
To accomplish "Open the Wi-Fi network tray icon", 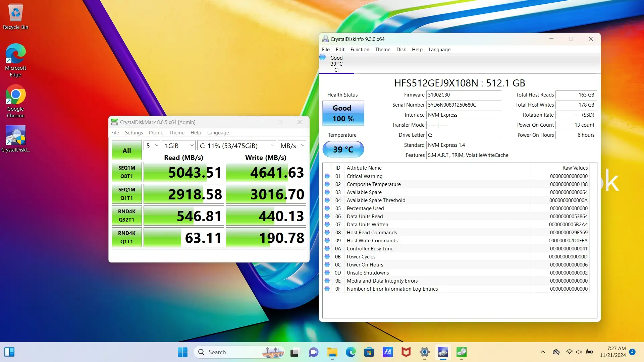I will tap(569, 352).
